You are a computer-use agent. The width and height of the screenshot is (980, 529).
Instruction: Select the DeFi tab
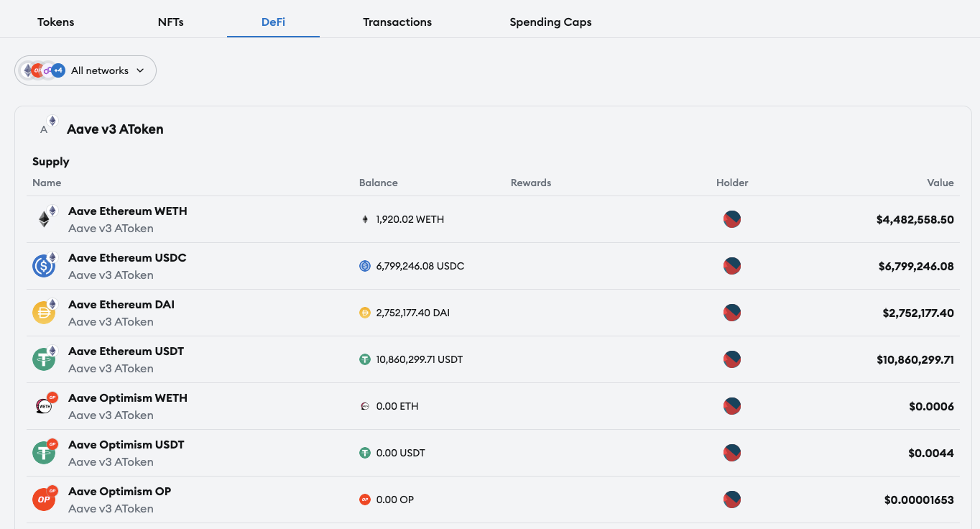[x=273, y=22]
